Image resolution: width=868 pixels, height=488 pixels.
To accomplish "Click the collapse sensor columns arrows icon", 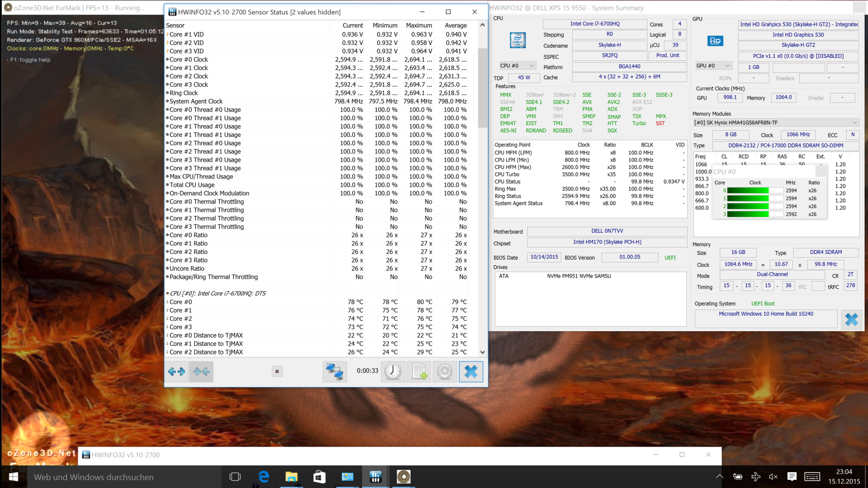I will (x=201, y=371).
